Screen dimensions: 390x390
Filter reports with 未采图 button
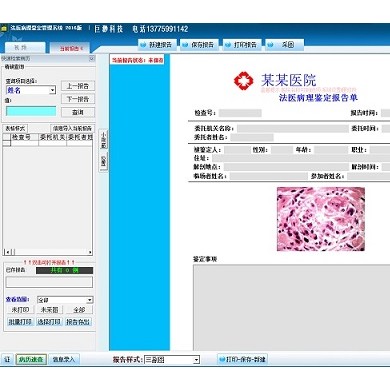tap(49, 310)
